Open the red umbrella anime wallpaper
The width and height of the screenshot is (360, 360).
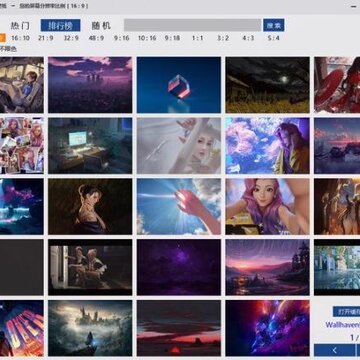pos(337,85)
